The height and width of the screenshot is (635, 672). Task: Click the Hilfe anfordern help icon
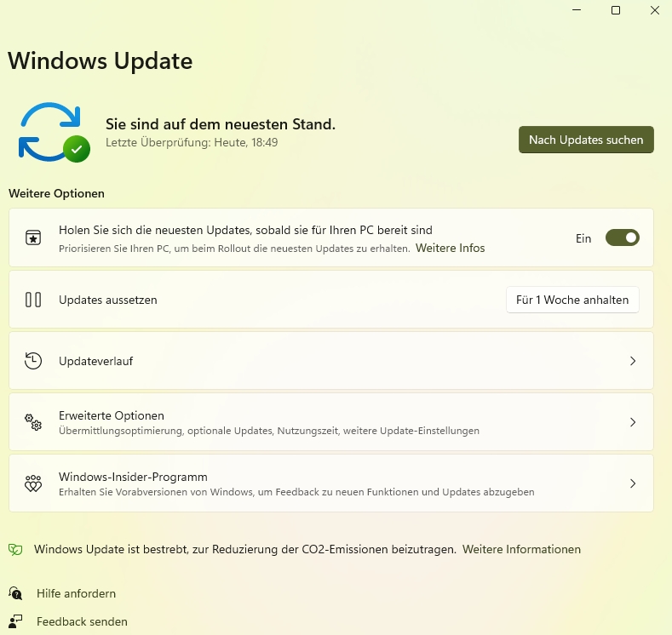pyautogui.click(x=15, y=593)
